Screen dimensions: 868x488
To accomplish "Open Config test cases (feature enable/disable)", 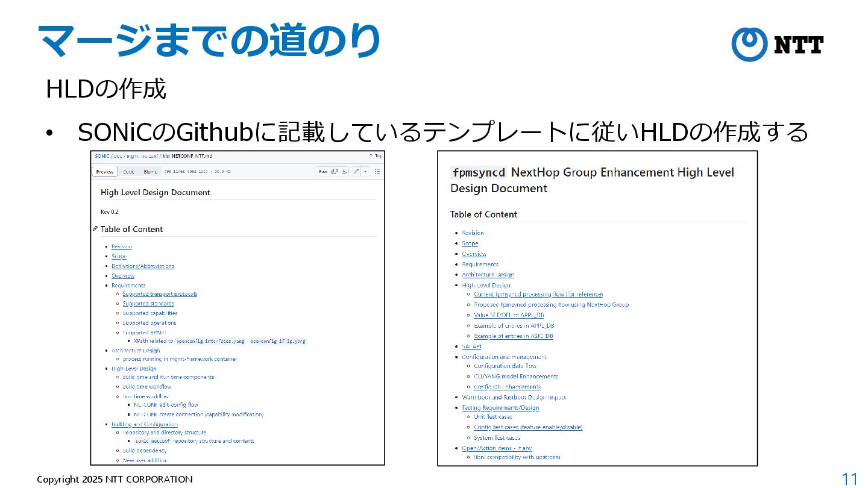I will 528,427.
